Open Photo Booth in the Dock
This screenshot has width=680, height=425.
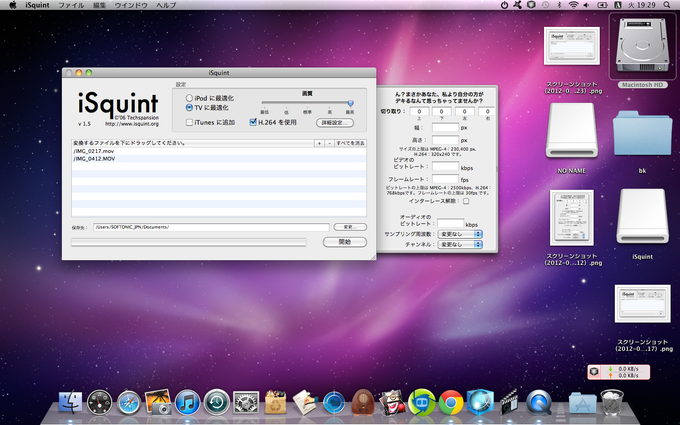pos(392,402)
